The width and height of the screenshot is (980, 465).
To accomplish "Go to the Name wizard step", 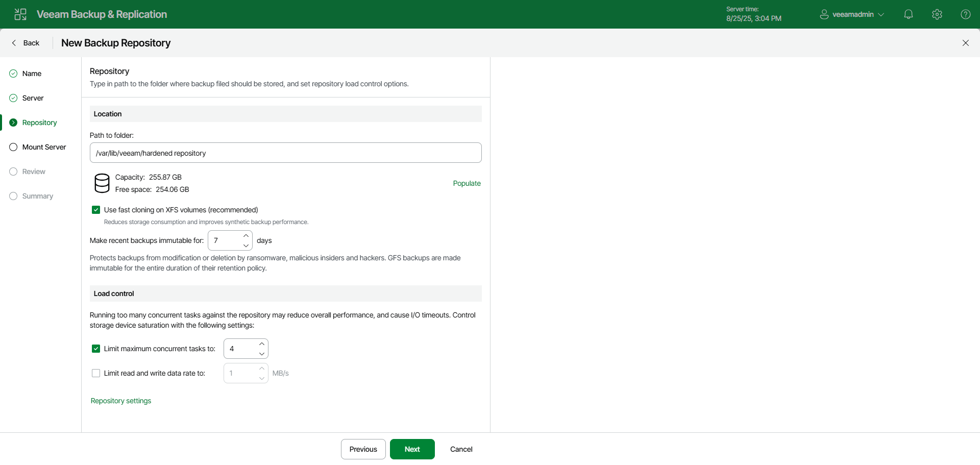I will pyautogui.click(x=32, y=74).
